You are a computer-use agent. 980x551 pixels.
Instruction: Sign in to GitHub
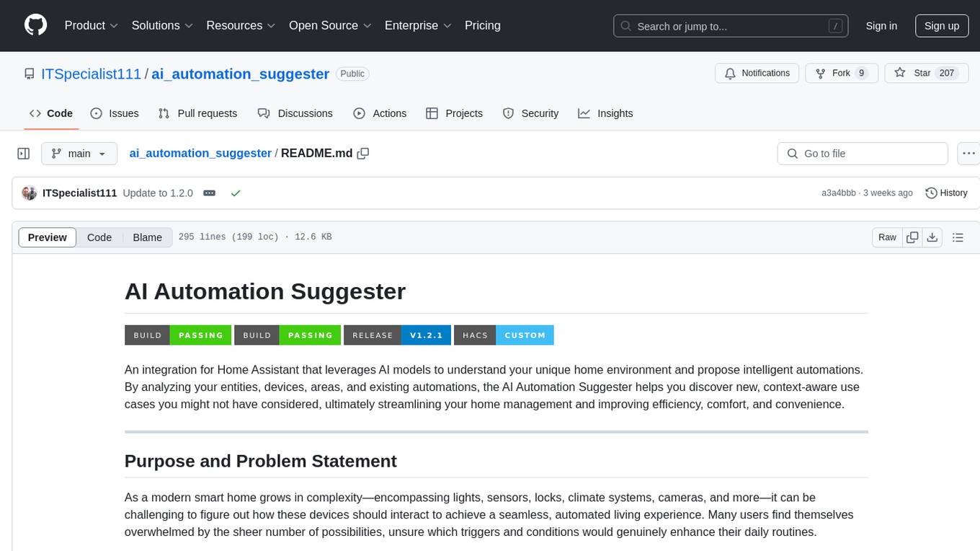point(881,26)
